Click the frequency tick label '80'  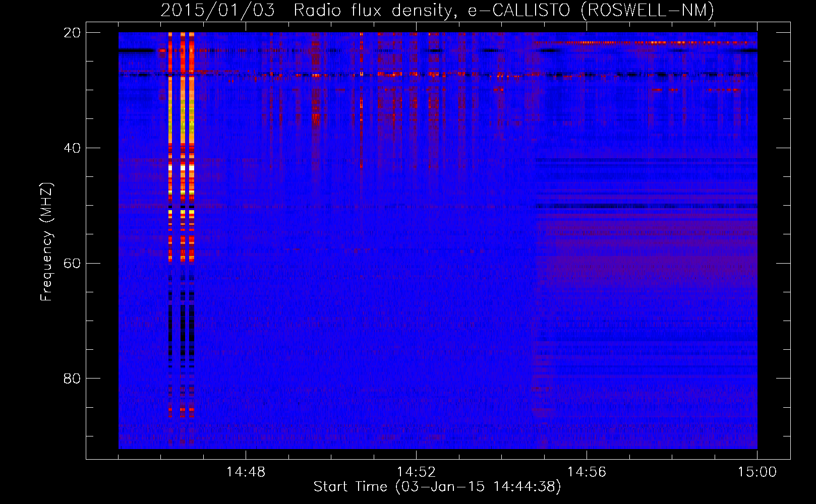[72, 379]
